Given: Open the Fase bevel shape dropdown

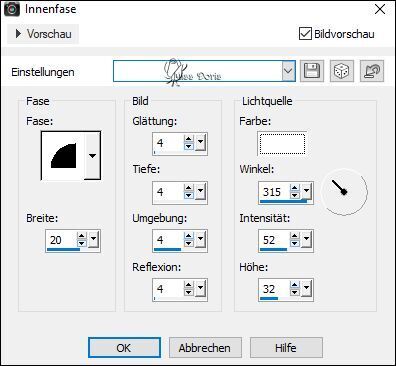Looking at the screenshot, I should 92,156.
